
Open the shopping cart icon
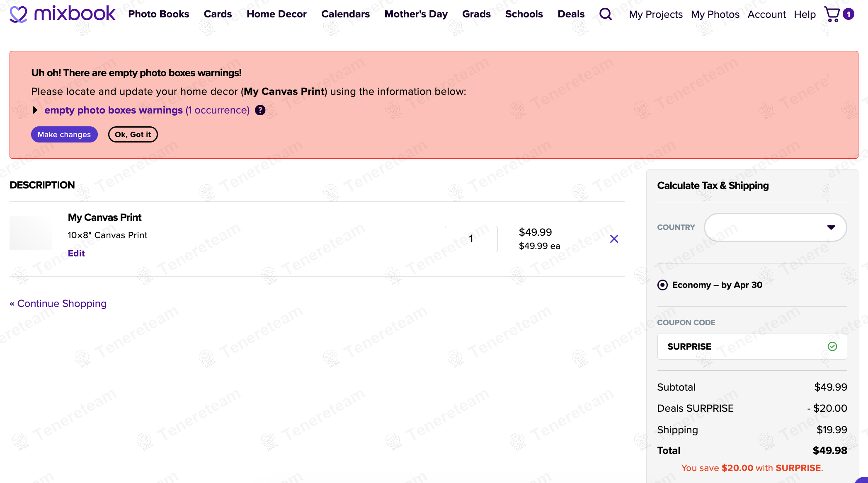tap(832, 14)
